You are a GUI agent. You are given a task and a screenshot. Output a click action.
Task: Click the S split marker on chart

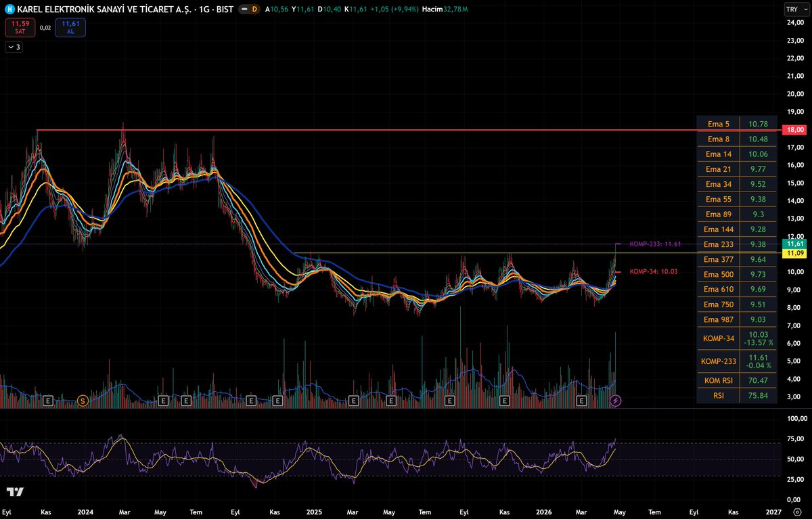click(x=83, y=401)
